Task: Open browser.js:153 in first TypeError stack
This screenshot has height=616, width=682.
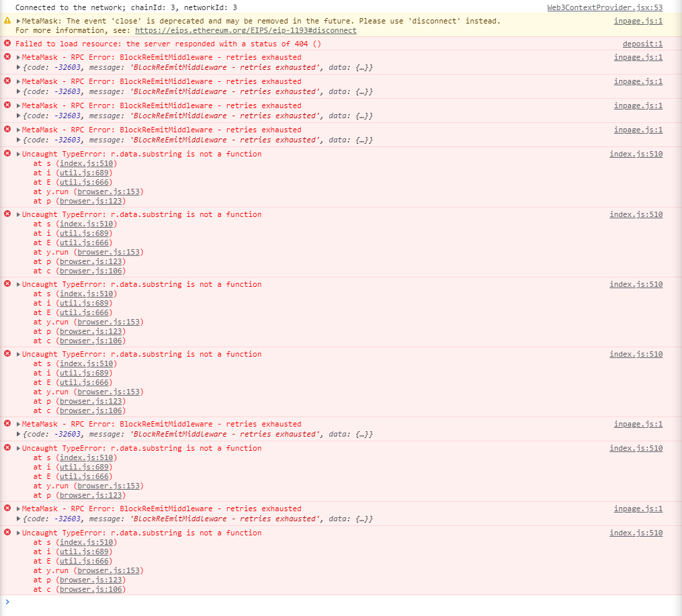Action: pyautogui.click(x=109, y=191)
